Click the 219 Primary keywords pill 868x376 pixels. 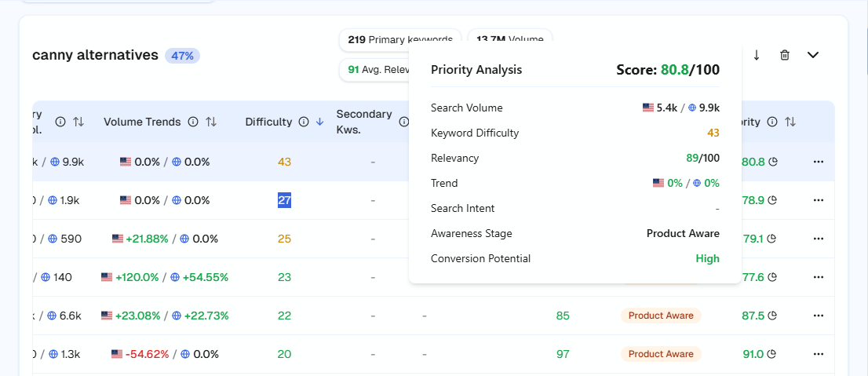pos(400,39)
